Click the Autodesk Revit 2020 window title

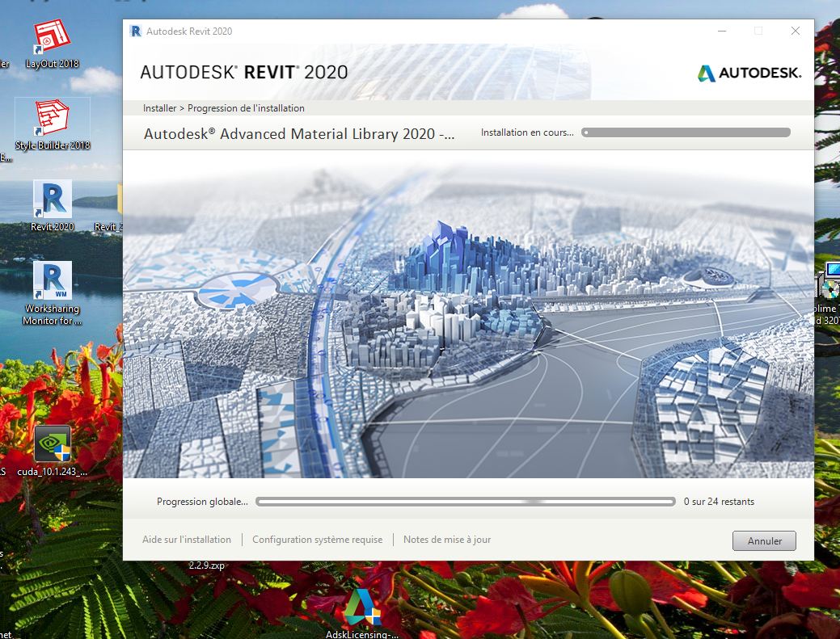[x=189, y=31]
